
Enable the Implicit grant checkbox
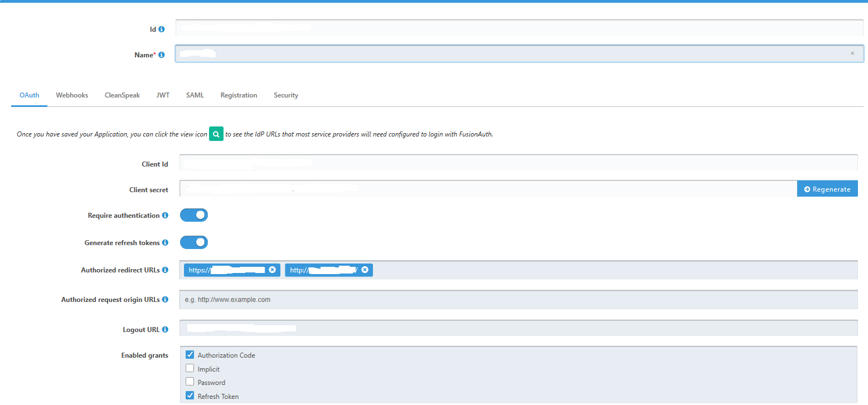coord(190,369)
